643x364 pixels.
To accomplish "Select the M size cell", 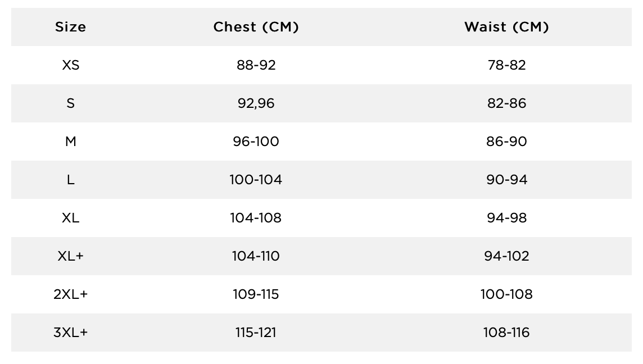I will (x=70, y=142).
